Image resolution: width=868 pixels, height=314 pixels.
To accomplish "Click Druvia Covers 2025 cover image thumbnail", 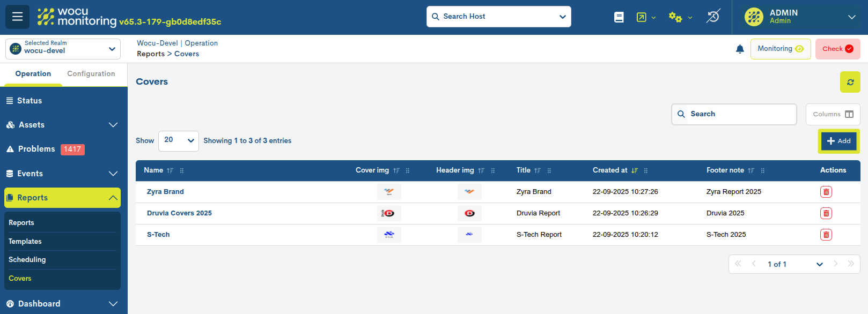I will (389, 213).
